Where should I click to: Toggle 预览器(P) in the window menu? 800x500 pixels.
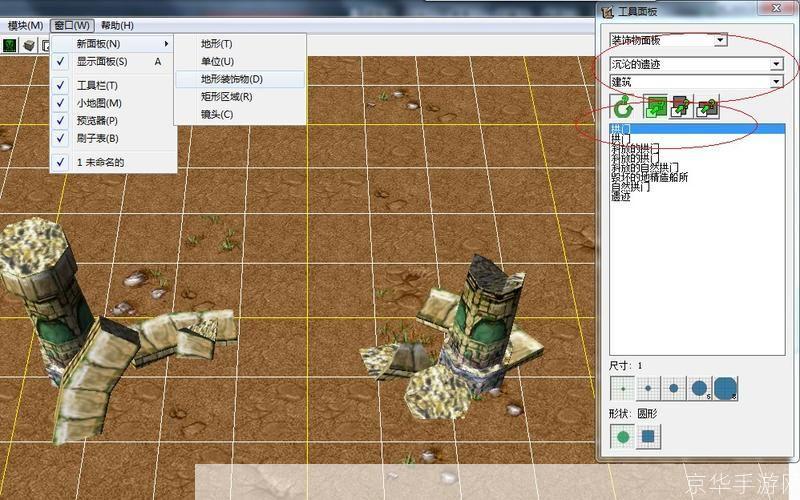point(113,120)
